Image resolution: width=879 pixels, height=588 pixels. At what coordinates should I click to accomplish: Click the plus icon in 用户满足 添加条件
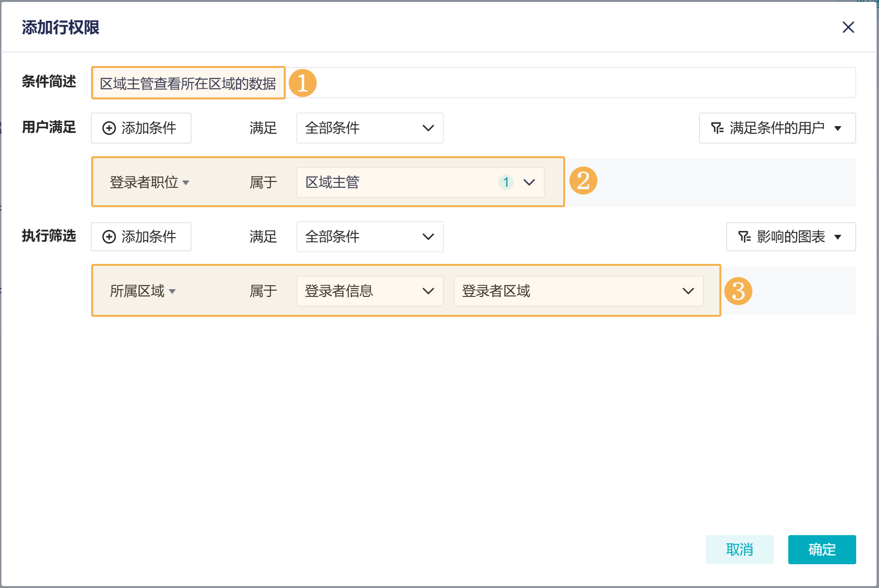109,128
